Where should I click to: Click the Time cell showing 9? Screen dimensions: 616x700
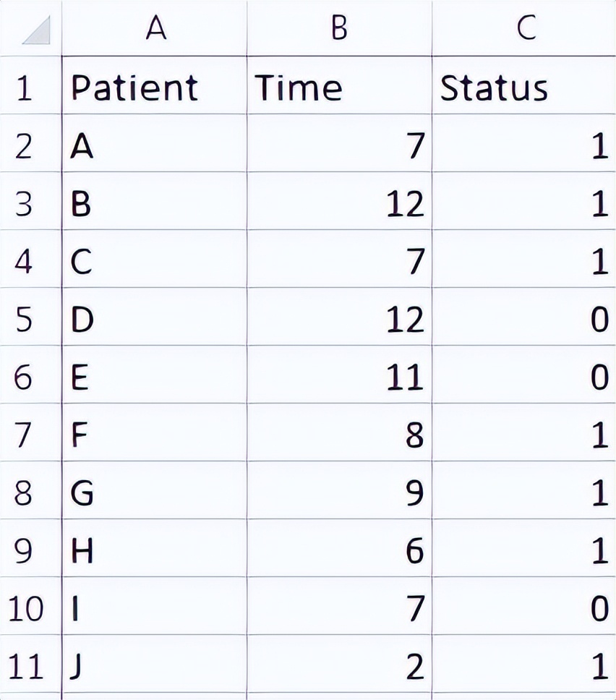click(339, 493)
